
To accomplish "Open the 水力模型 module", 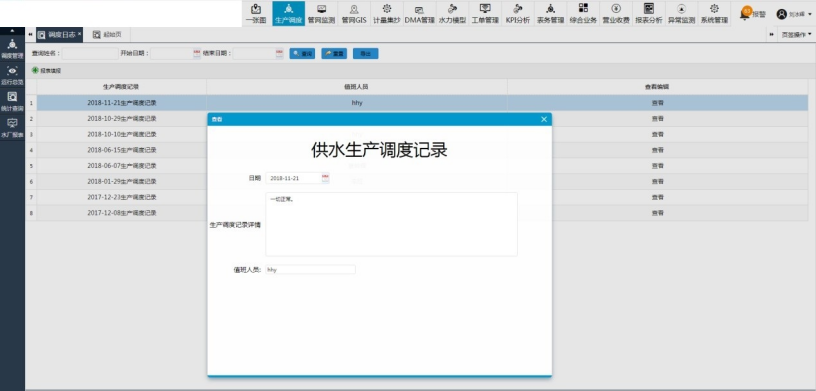I will [x=452, y=14].
